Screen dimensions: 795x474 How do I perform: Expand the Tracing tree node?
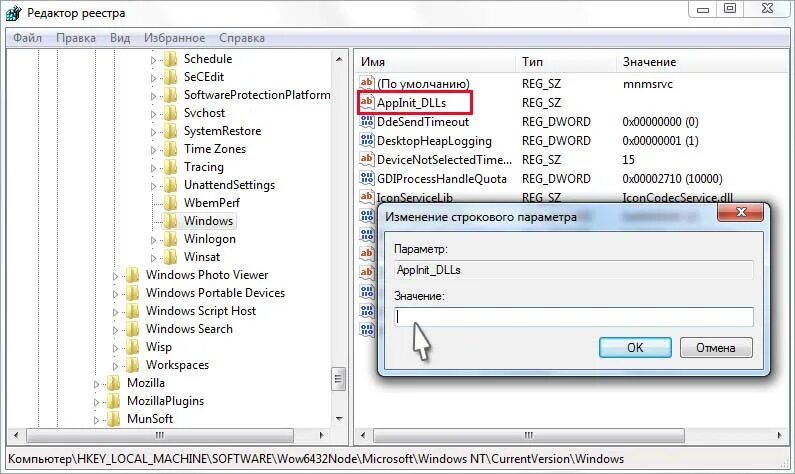click(x=154, y=168)
